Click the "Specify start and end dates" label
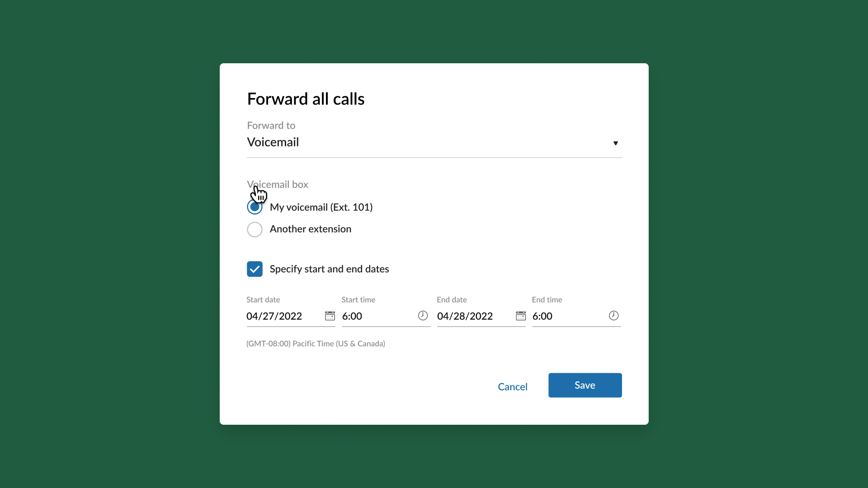The image size is (868, 488). coord(329,269)
